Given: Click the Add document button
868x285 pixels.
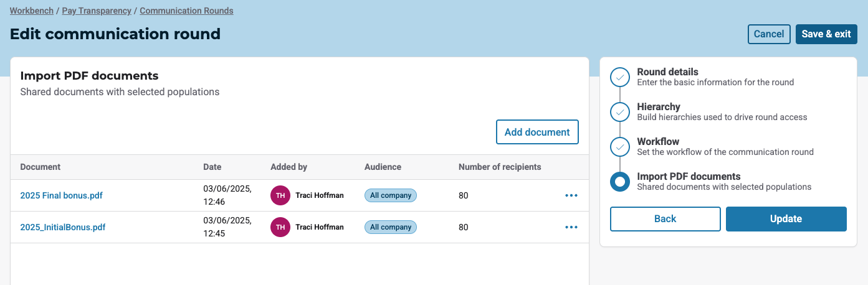Looking at the screenshot, I should click(537, 132).
